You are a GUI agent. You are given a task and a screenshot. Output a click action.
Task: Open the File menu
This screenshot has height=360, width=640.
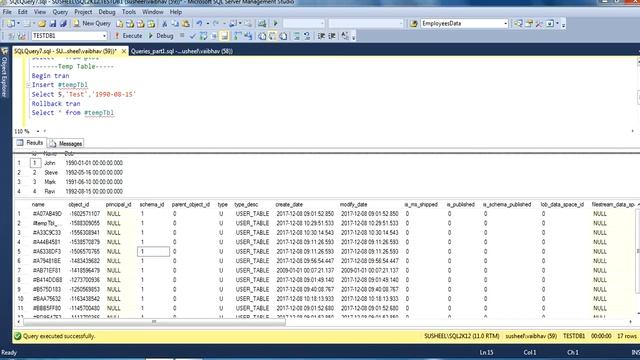point(7,12)
